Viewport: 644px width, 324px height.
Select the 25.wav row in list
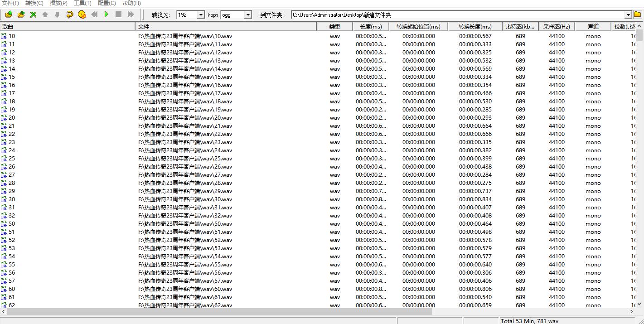tap(185, 159)
